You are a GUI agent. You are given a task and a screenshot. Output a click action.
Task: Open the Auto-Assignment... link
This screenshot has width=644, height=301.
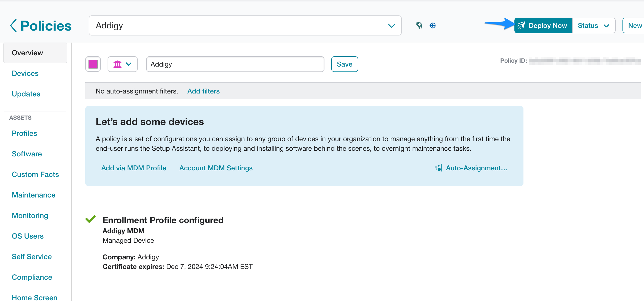click(x=477, y=168)
